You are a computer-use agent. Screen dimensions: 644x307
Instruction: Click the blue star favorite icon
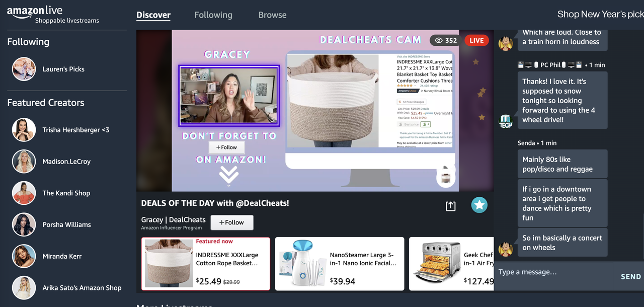[479, 205]
